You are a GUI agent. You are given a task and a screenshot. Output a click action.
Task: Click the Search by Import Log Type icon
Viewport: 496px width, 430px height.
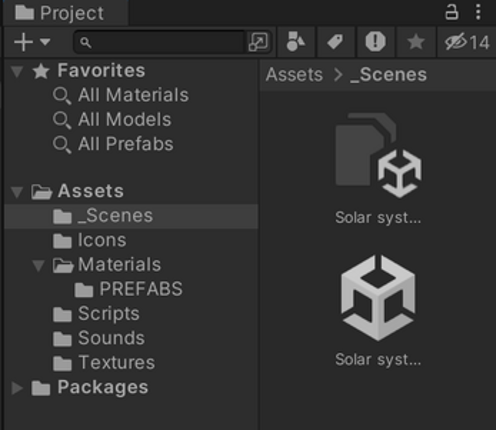click(376, 42)
